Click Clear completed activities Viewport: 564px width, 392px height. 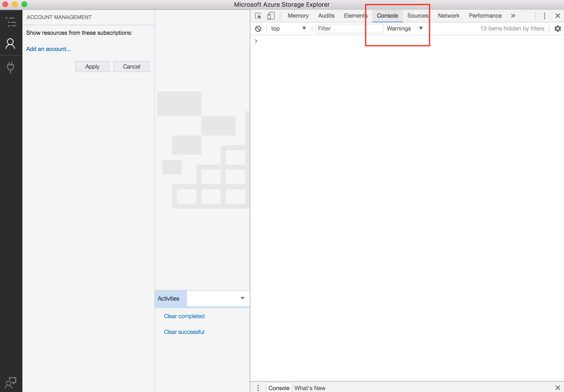coord(184,316)
